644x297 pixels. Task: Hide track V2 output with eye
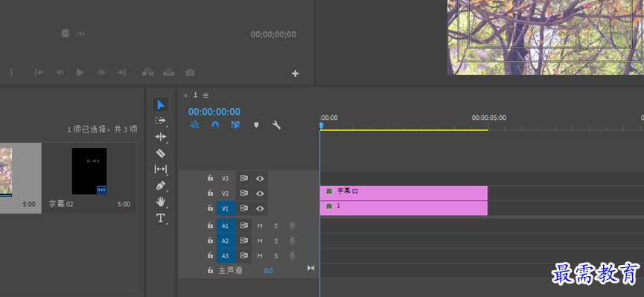point(260,193)
